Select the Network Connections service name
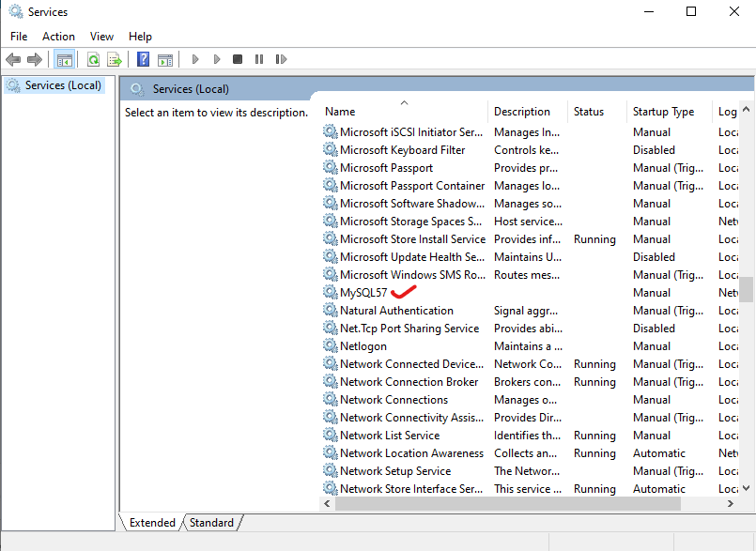Viewport: 756px width, 551px height. click(x=393, y=400)
